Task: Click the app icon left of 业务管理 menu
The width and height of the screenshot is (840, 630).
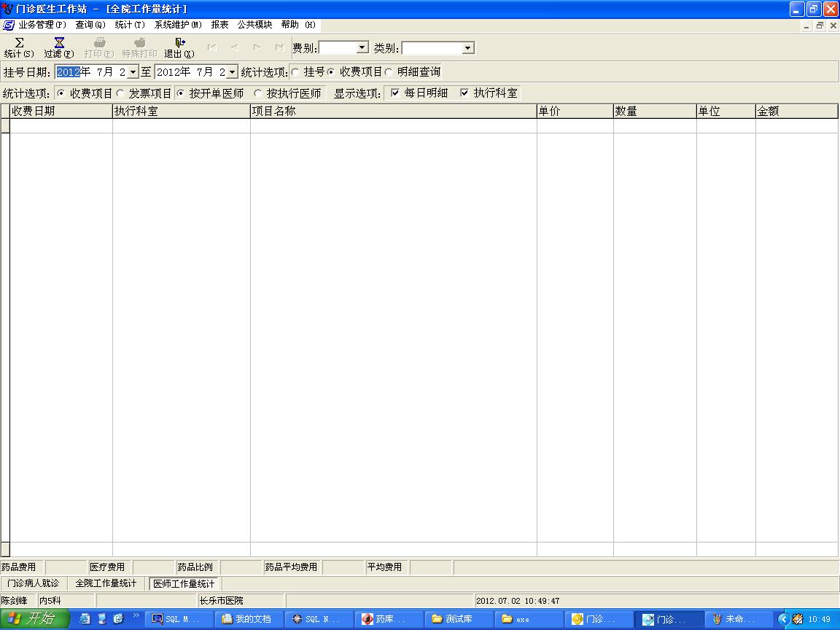Action: (x=9, y=25)
